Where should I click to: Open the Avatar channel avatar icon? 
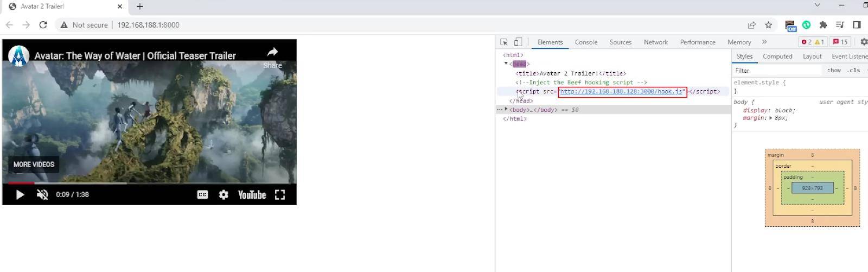pyautogui.click(x=18, y=55)
